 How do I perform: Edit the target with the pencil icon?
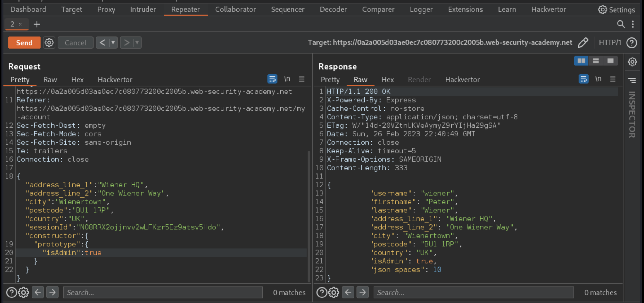[583, 43]
